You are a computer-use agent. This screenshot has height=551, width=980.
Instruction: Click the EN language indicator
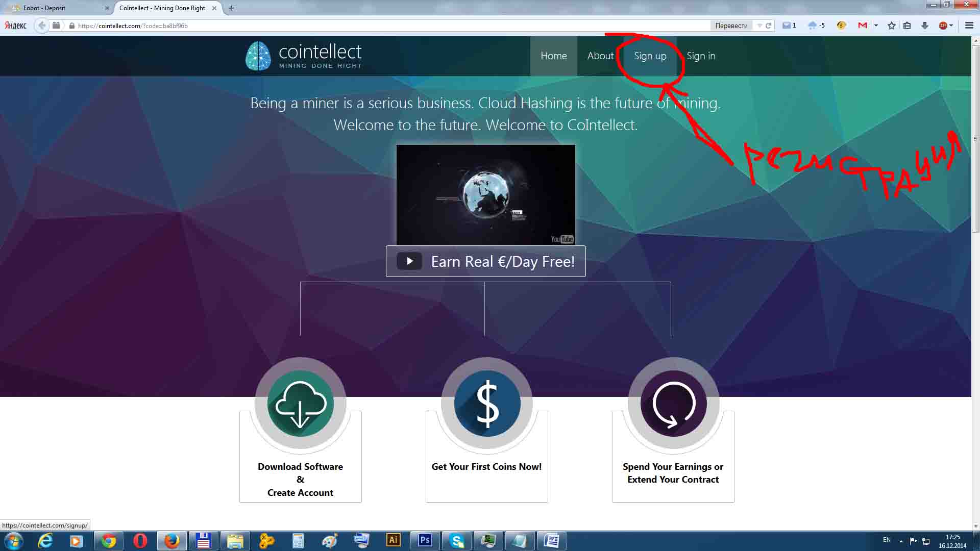[x=887, y=540]
